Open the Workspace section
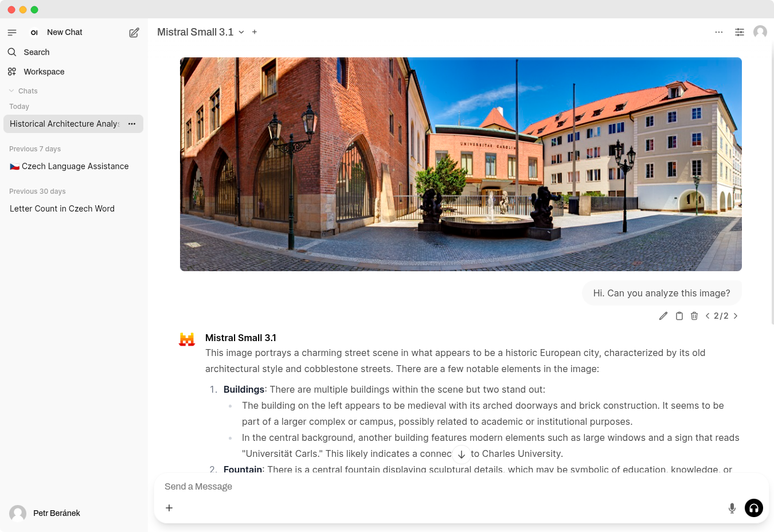The image size is (774, 532). coord(44,72)
